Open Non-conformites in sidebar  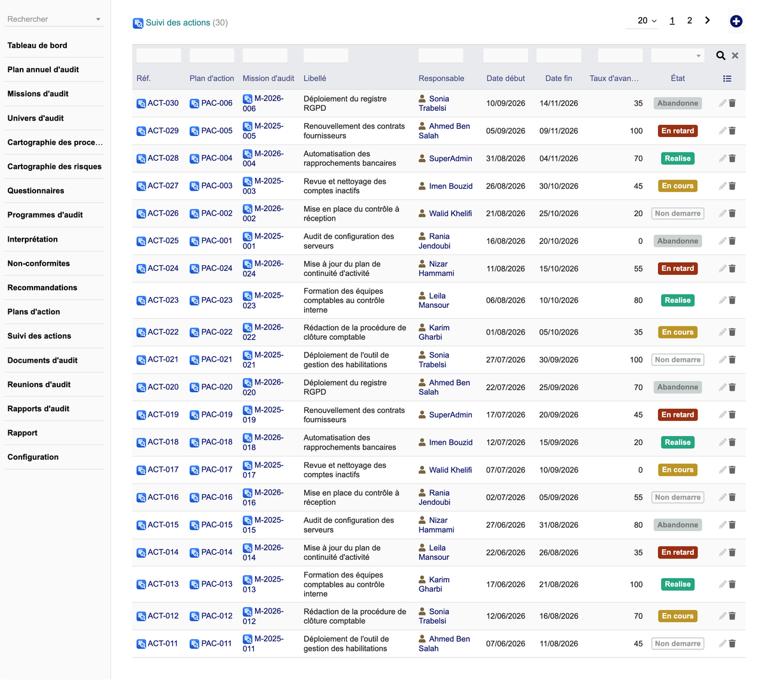[x=39, y=263]
